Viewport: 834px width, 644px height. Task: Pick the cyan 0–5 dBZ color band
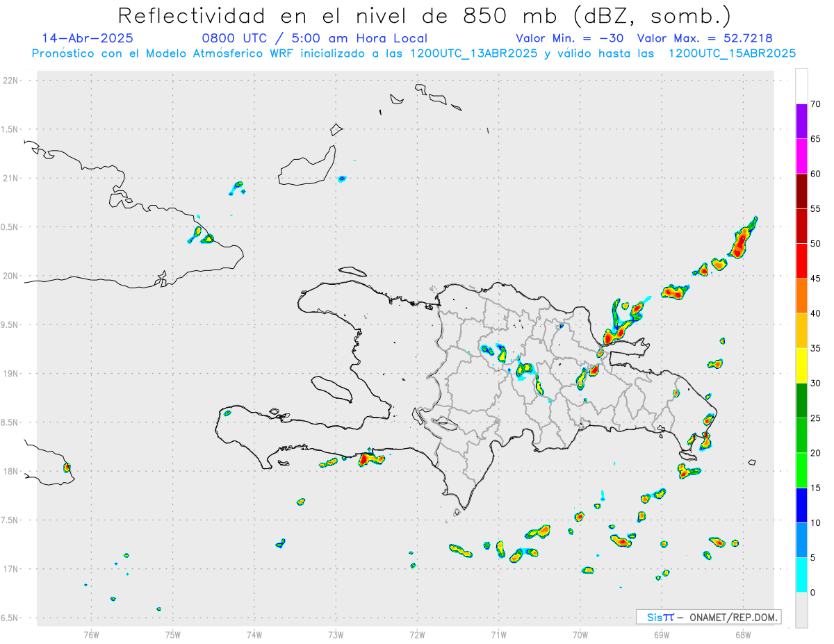(801, 575)
